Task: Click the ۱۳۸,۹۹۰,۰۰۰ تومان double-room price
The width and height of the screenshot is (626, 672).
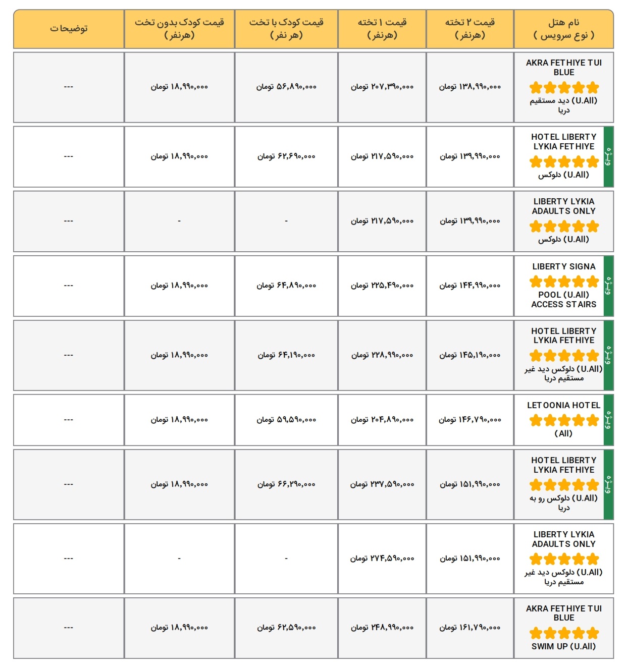Action: coord(470,87)
